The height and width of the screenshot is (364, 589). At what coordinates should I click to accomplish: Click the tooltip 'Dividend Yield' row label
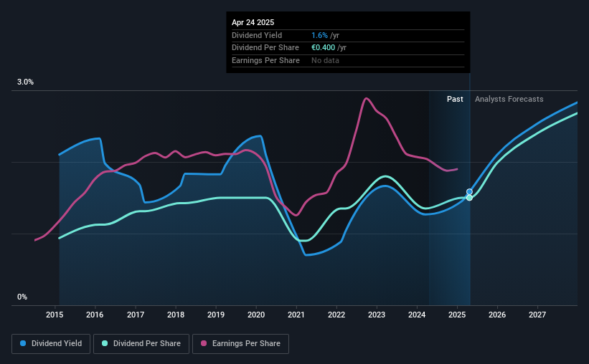[x=257, y=35]
